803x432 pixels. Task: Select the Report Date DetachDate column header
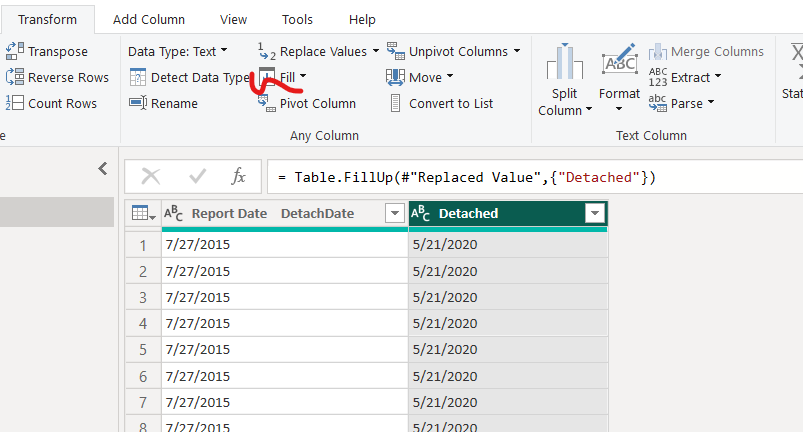point(285,213)
